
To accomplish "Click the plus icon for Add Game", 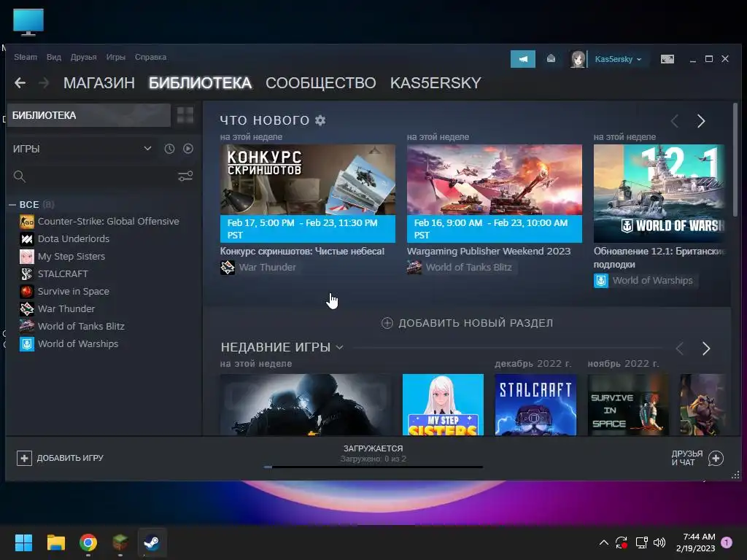I will point(24,458).
